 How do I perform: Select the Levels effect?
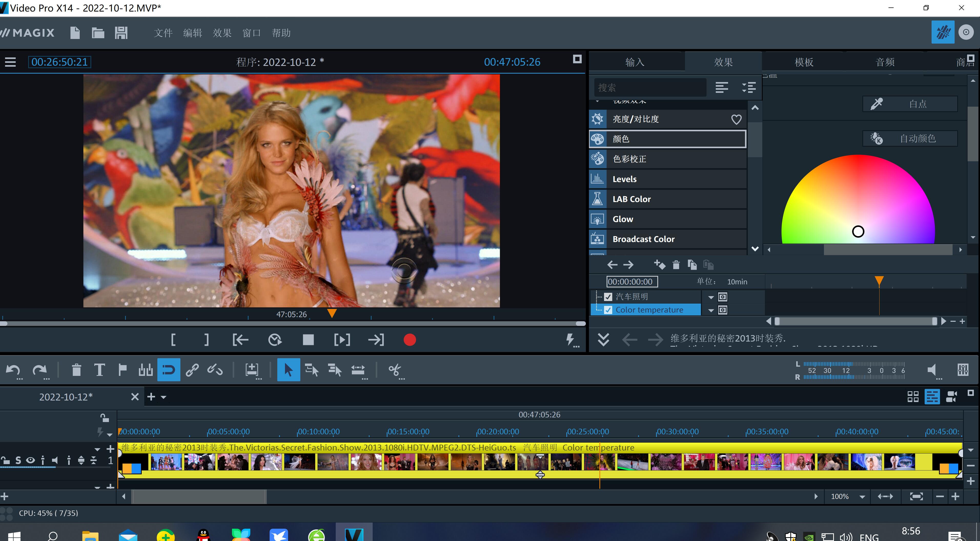pyautogui.click(x=667, y=179)
